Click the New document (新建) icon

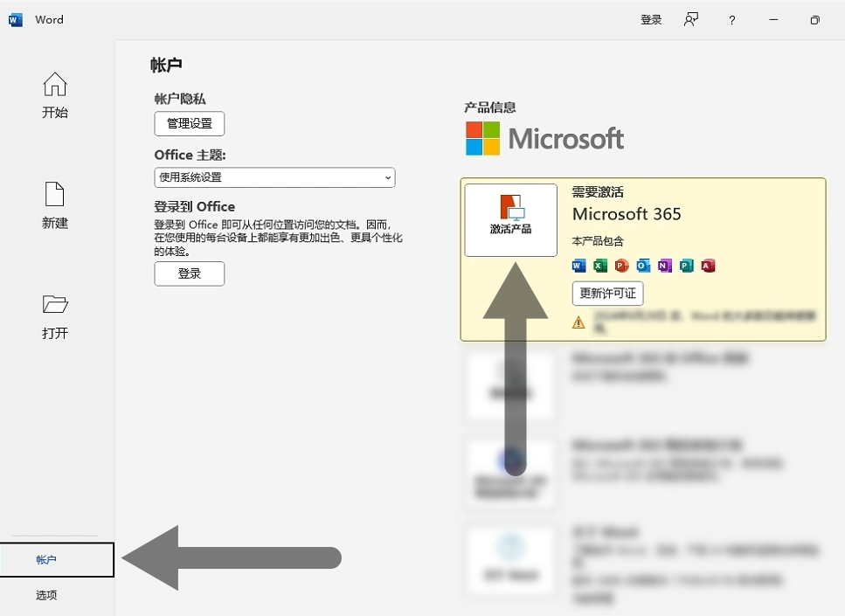pyautogui.click(x=55, y=194)
